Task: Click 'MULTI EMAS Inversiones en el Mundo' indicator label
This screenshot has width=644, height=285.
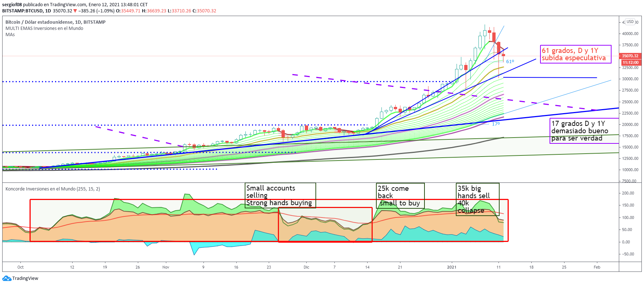Action: tap(44, 28)
